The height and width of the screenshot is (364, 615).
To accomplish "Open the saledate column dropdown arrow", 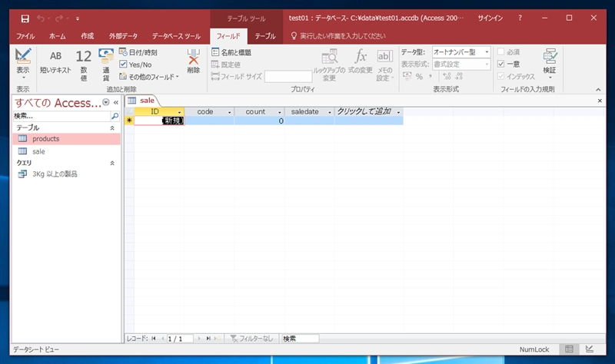I will click(x=330, y=112).
